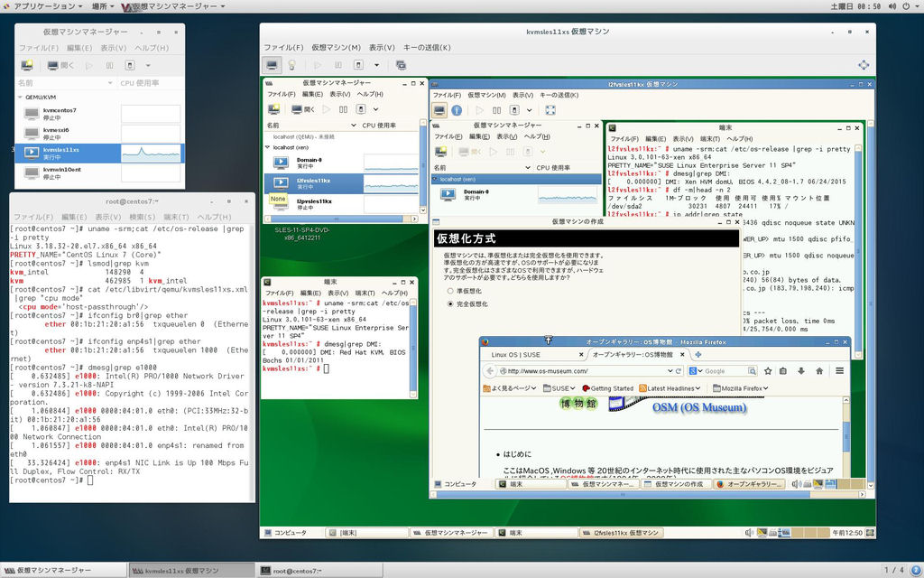This screenshot has height=578, width=924.
Task: Click fullscreen icon in l2fvsles11kx toolbar
Action: [x=550, y=110]
